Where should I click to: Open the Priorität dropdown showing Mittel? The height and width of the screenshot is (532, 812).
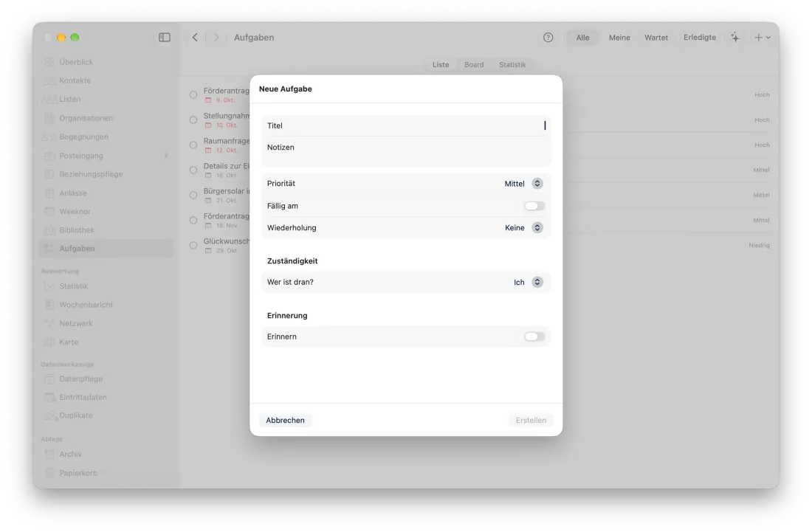click(523, 184)
